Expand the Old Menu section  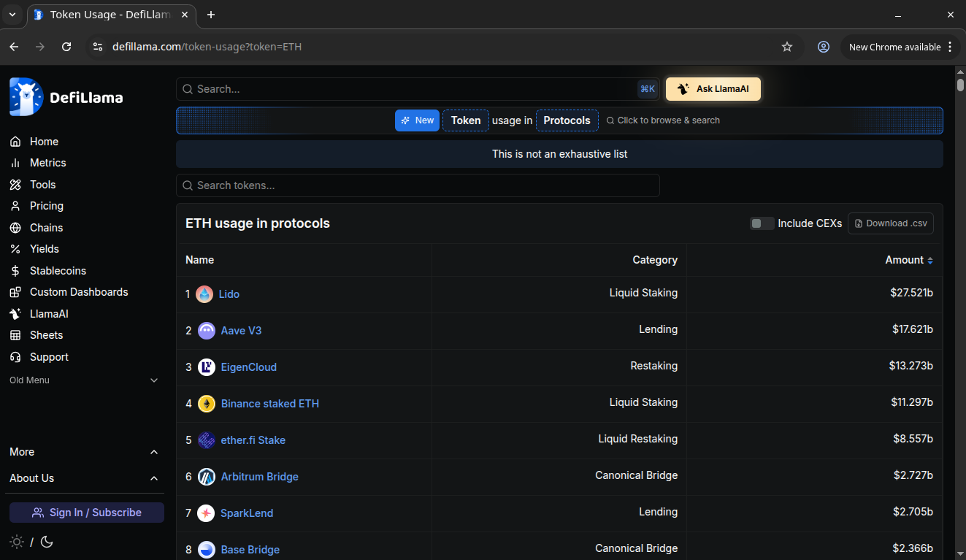(x=84, y=380)
